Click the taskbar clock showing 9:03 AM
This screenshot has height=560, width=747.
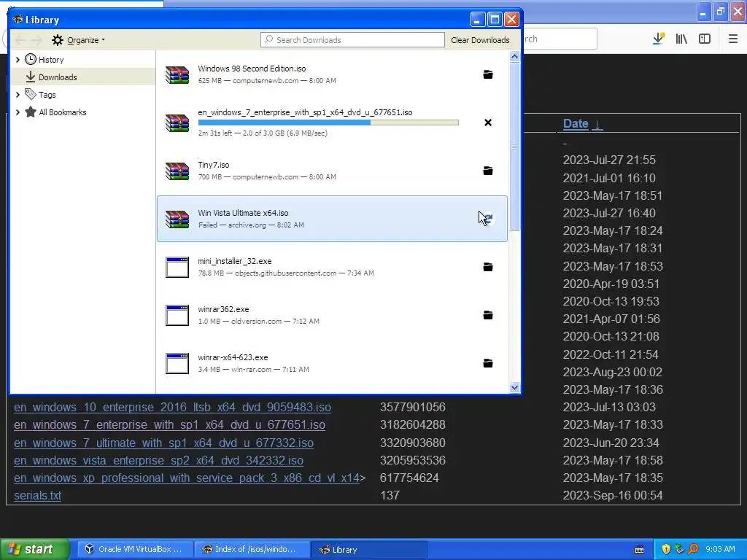click(x=720, y=549)
